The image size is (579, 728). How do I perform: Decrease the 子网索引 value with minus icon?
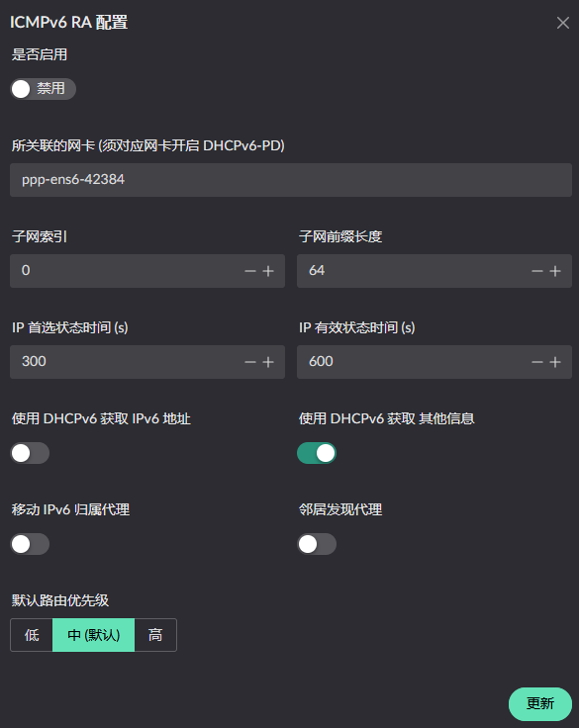pos(250,271)
